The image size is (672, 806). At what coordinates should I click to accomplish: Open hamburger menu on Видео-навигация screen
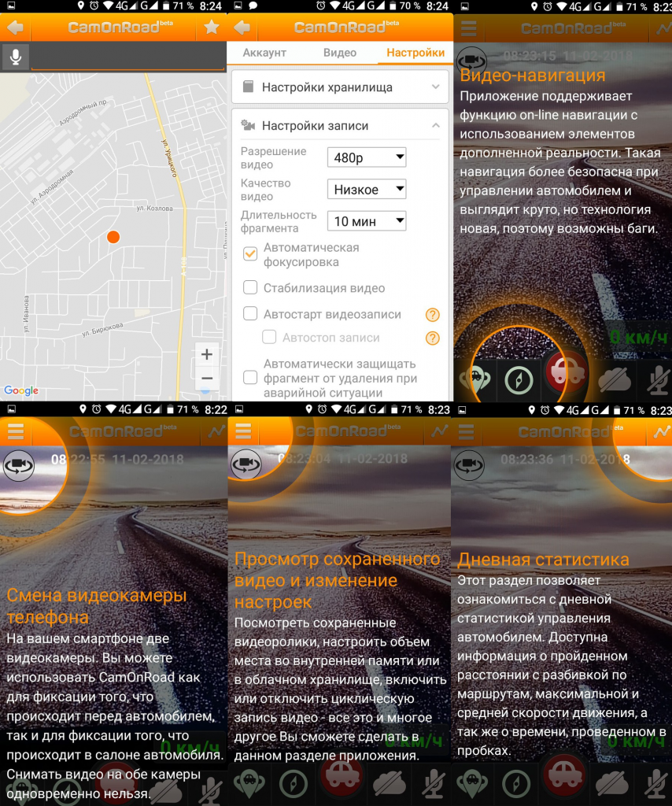pyautogui.click(x=468, y=28)
